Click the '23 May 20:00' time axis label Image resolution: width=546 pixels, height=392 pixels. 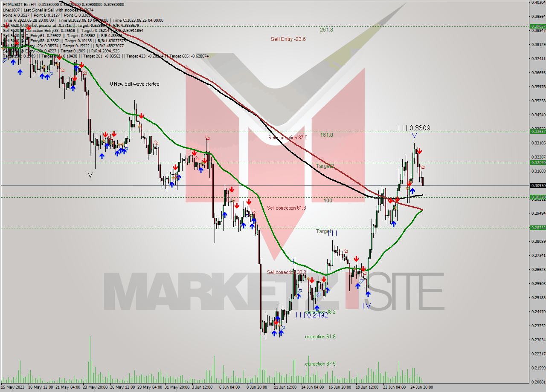click(96, 387)
